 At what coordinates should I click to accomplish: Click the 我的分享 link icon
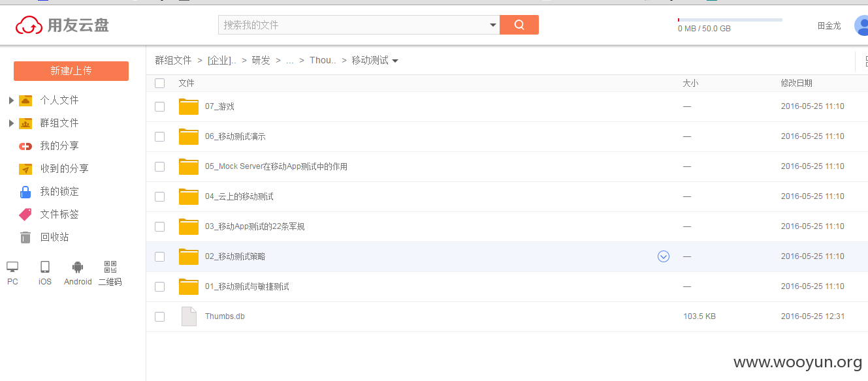[25, 146]
